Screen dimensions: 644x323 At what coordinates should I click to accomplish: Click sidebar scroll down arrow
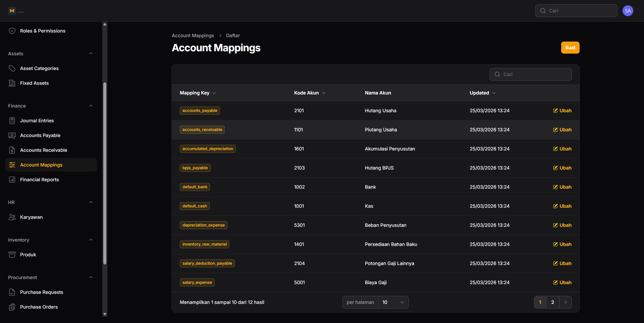coord(105,314)
